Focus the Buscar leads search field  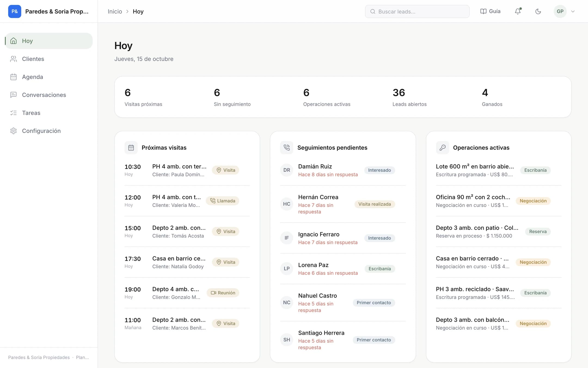click(x=417, y=11)
